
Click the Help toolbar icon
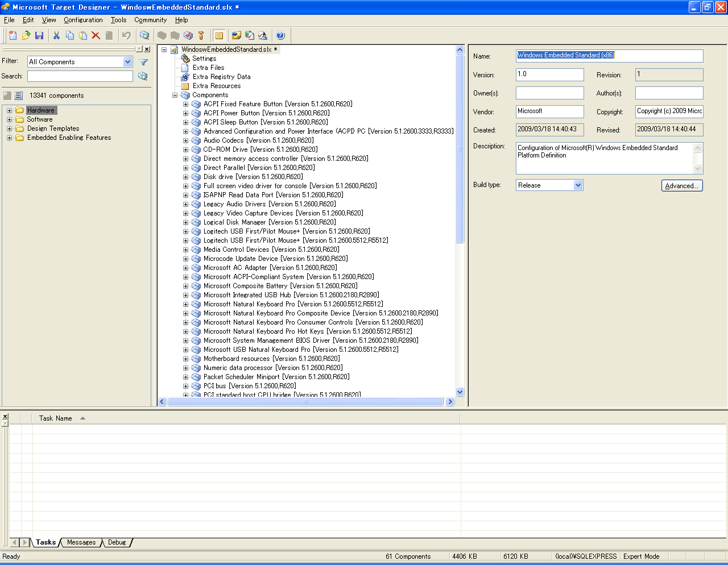(x=280, y=35)
